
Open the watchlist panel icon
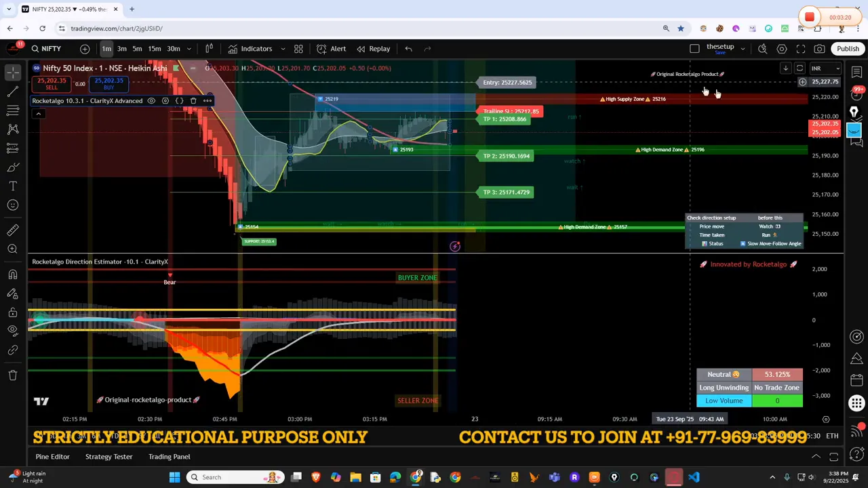coord(856,72)
